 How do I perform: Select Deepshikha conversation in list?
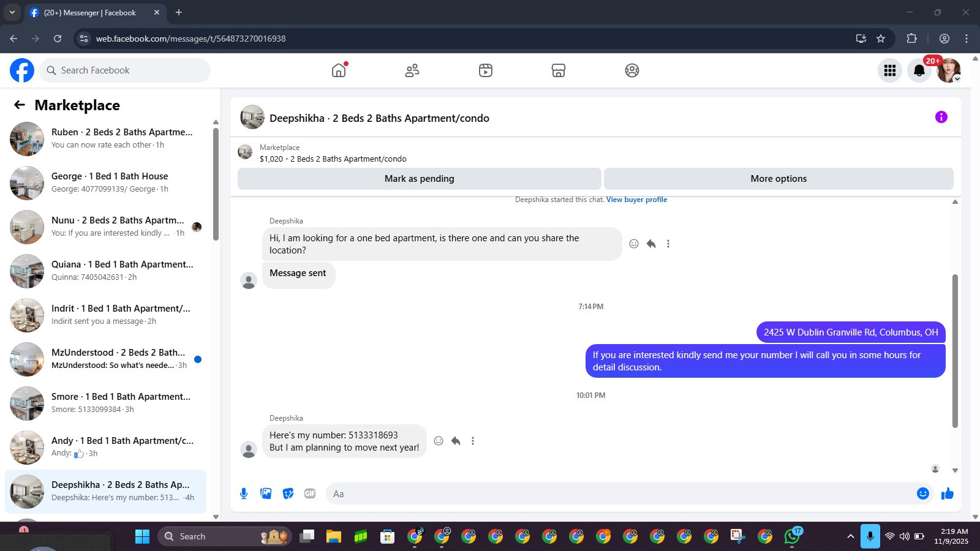pyautogui.click(x=105, y=492)
